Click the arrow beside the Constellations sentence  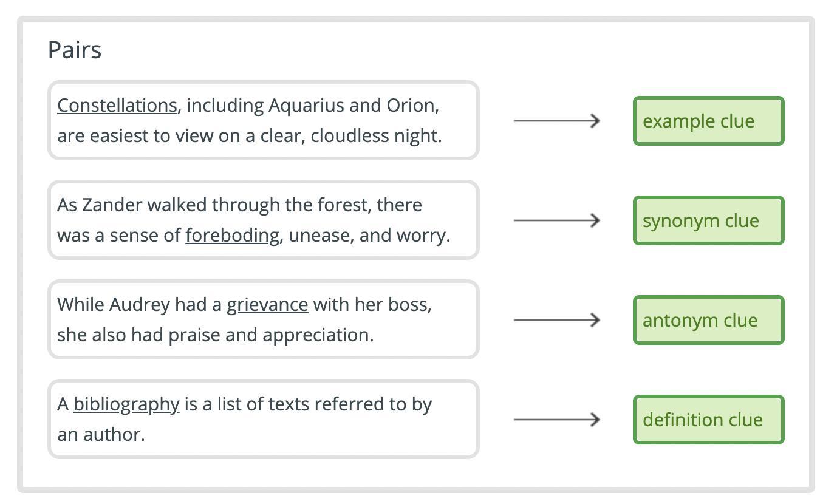557,121
